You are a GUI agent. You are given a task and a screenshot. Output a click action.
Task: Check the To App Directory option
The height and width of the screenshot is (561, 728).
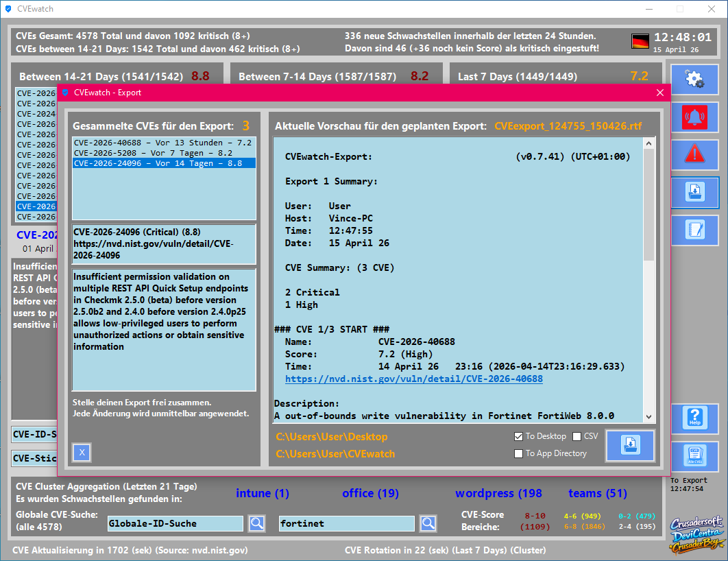coord(519,453)
